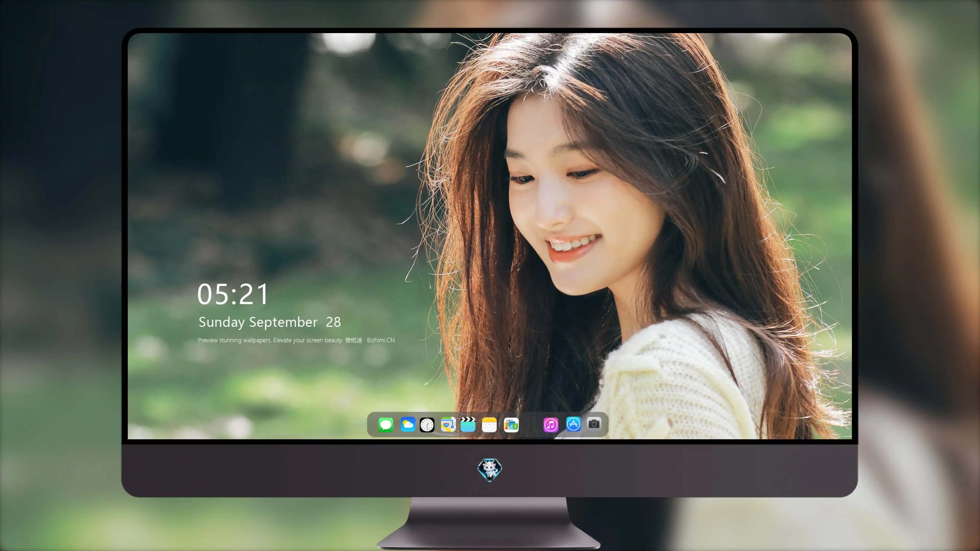Launch the App Store from the dock
The width and height of the screenshot is (980, 551).
click(573, 424)
